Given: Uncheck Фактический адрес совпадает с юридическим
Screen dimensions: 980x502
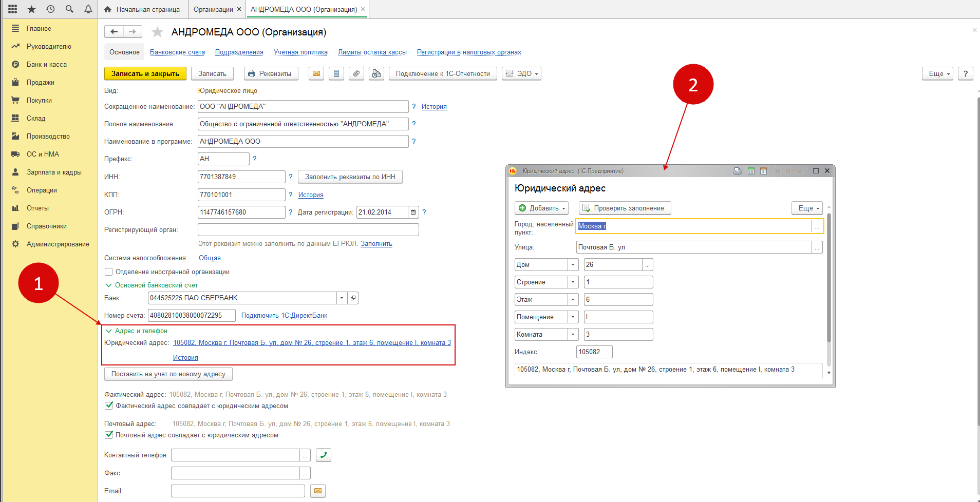Looking at the screenshot, I should click(x=109, y=406).
